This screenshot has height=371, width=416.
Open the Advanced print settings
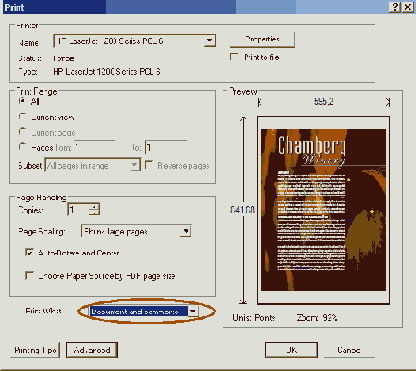coord(92,350)
